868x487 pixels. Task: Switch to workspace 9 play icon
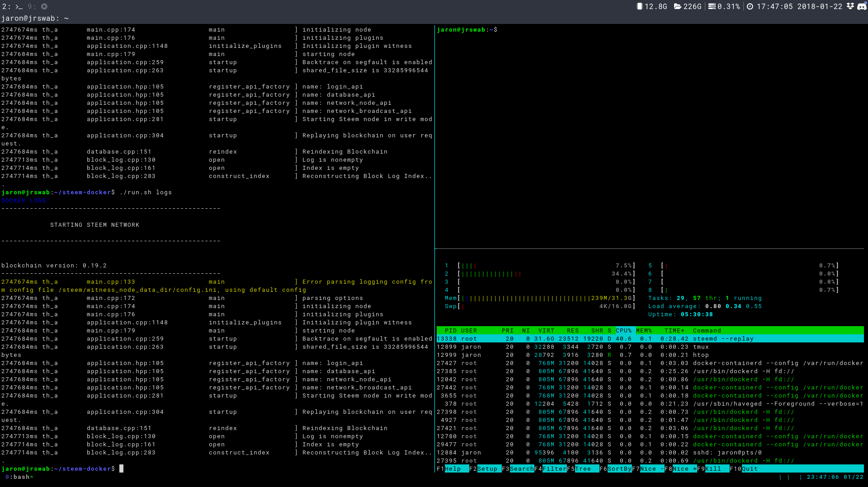(44, 6)
